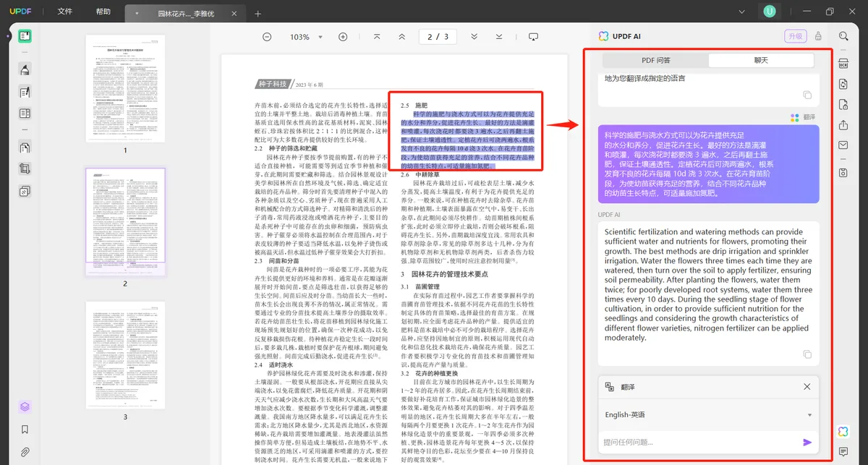
Task: Click the left sidebar icon below Crop
Action: (x=25, y=192)
